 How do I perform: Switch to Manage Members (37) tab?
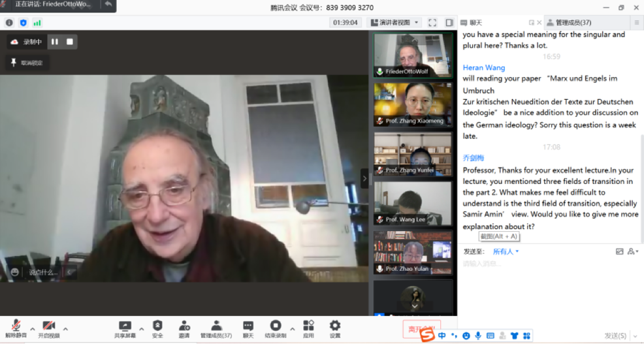point(569,23)
